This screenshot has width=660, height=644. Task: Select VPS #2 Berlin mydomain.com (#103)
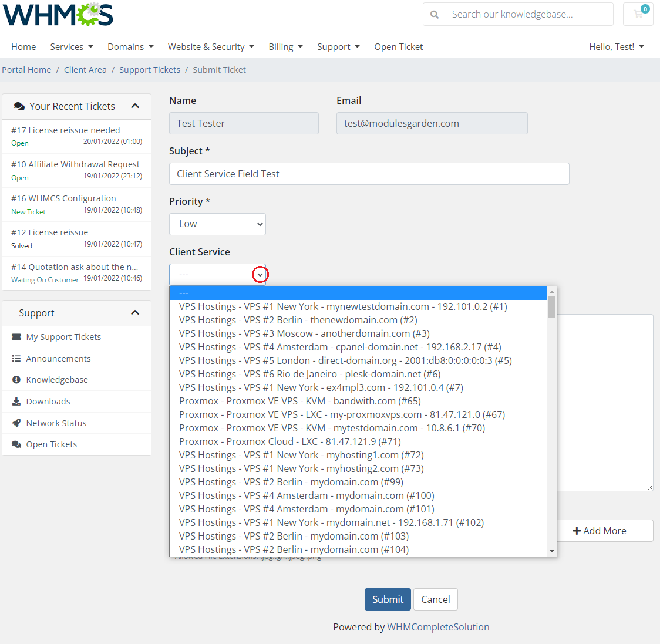358,536
